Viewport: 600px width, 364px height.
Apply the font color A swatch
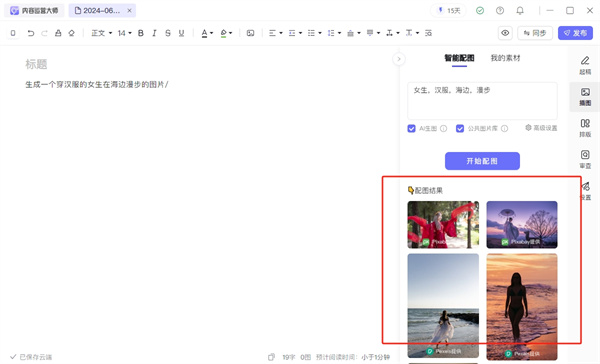(x=204, y=33)
